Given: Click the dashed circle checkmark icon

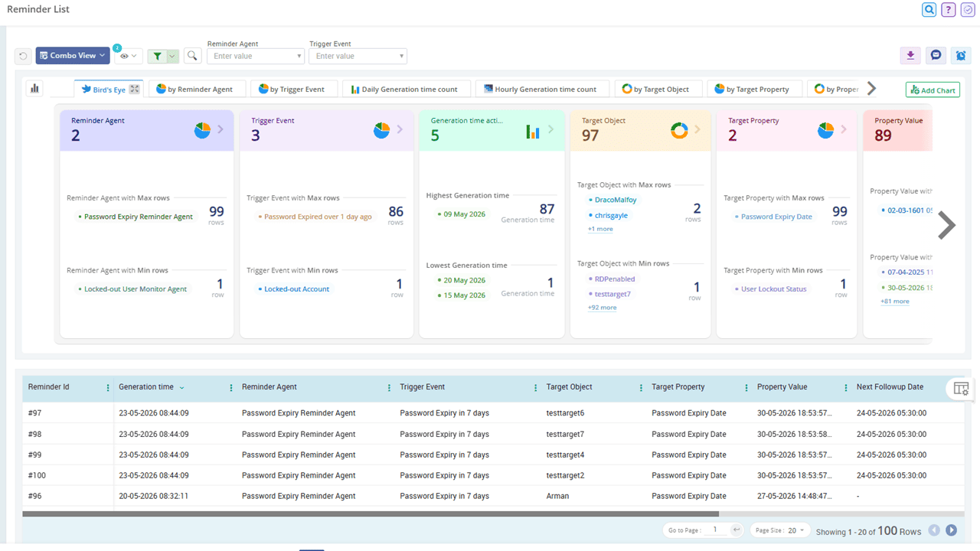Looking at the screenshot, I should [x=968, y=10].
